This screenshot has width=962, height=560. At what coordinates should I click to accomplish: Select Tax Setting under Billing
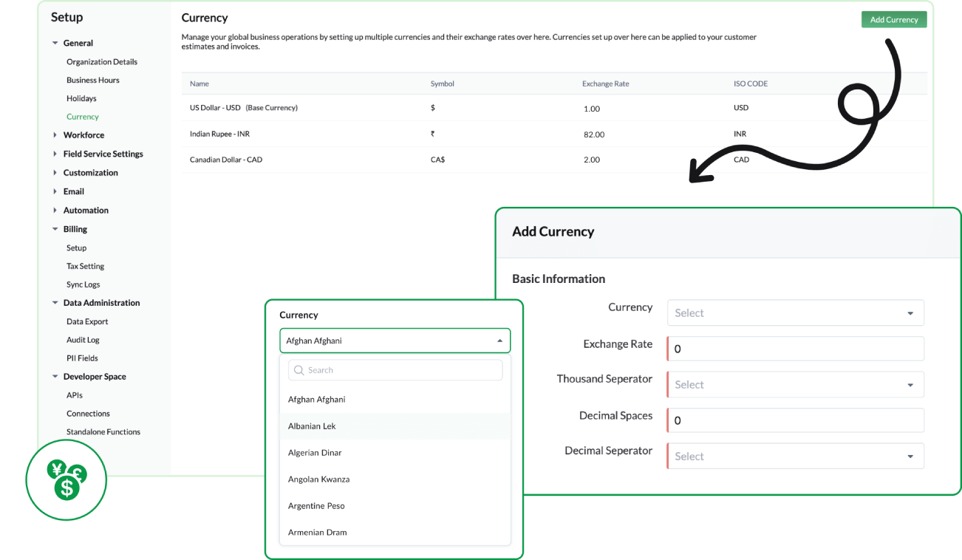(85, 267)
